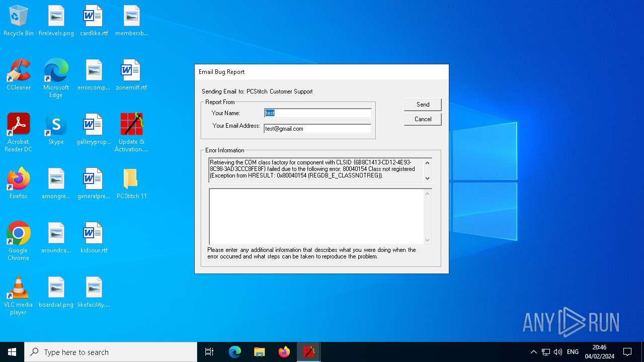Open CCleaner desktop shortcut
The width and height of the screenshot is (644, 362).
[19, 75]
